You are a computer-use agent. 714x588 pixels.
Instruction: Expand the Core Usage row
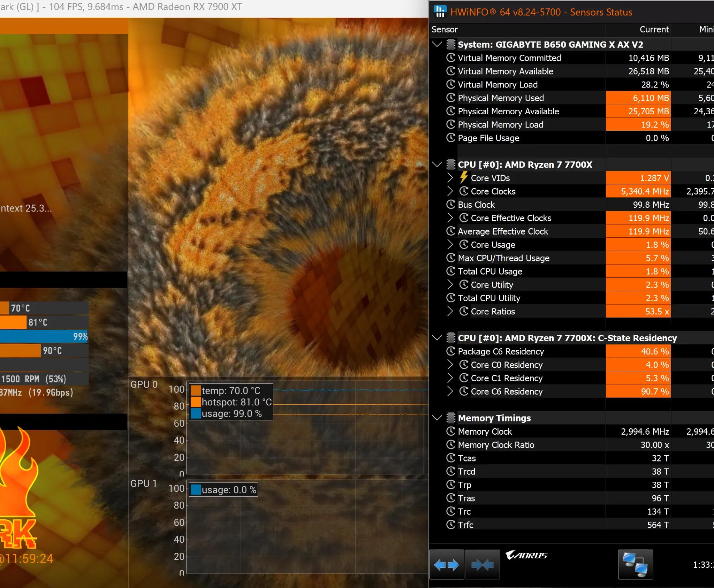(x=450, y=245)
